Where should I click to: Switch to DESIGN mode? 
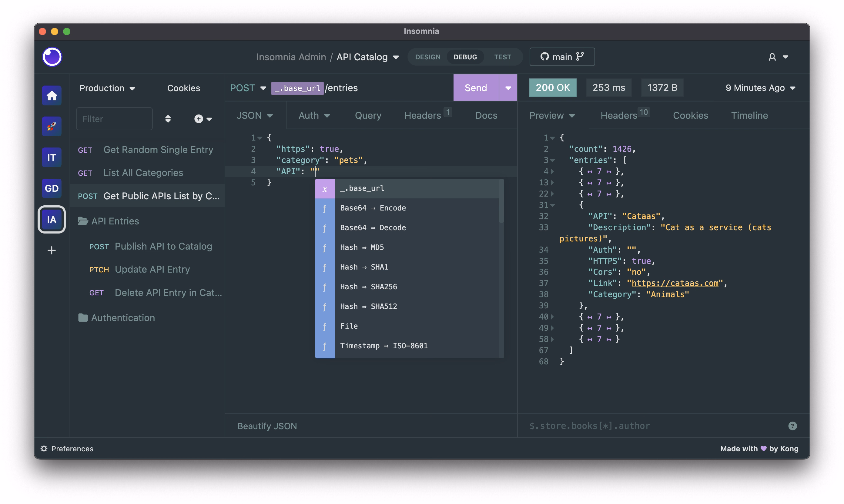[428, 57]
